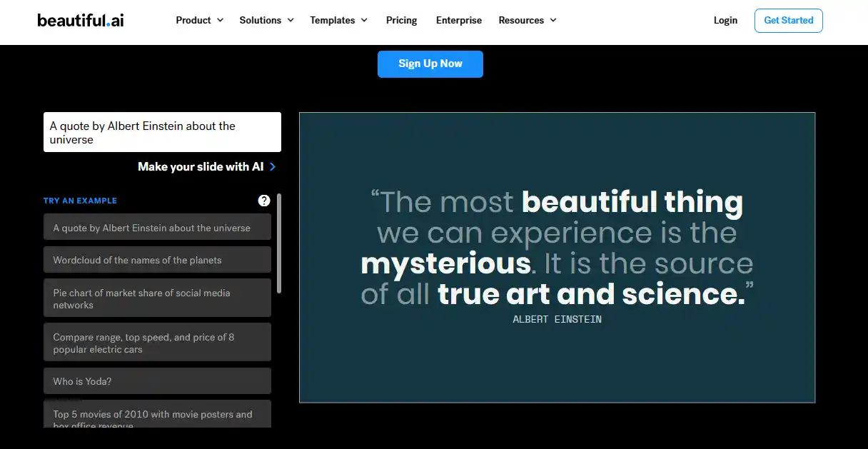Click the arrow beside Make your slide with AI
The height and width of the screenshot is (449, 868).
coord(273,167)
